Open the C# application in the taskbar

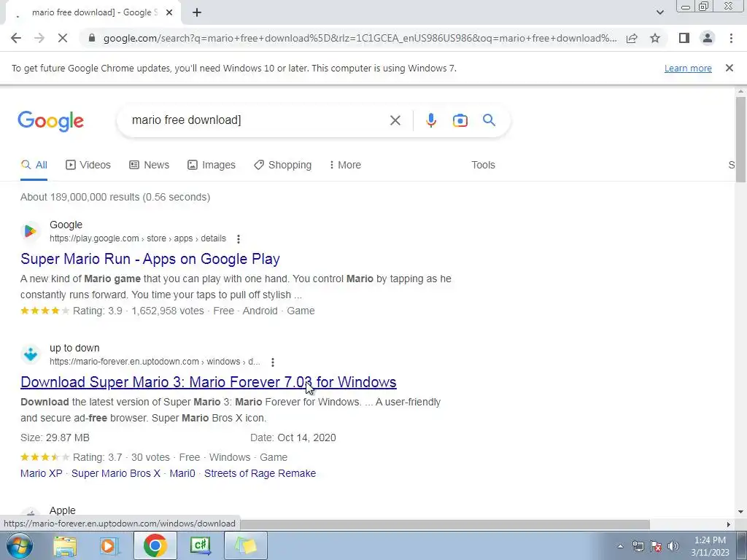(x=201, y=545)
